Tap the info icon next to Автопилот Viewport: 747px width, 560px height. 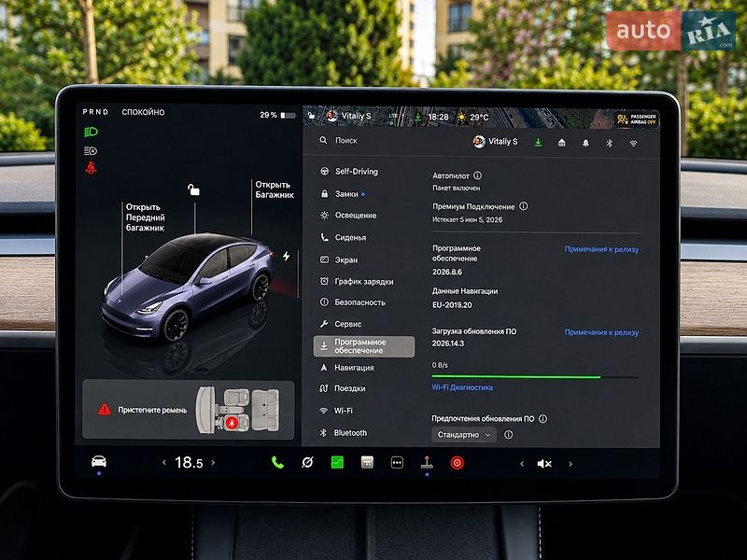477,175
